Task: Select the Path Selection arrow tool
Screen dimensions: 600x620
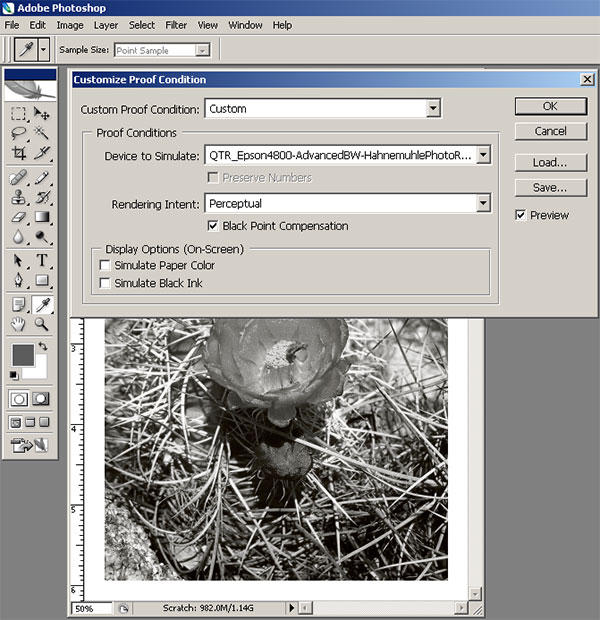Action: tap(18, 261)
